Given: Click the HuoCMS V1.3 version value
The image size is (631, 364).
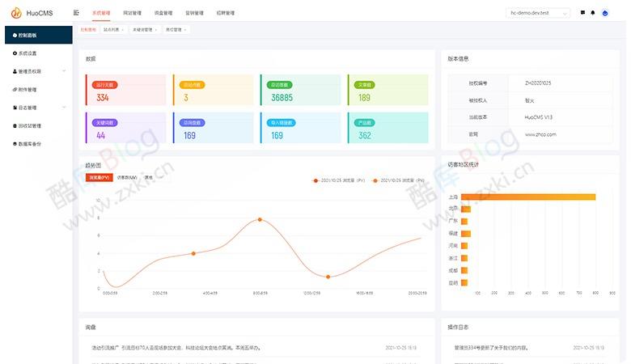Looking at the screenshot, I should tap(539, 117).
